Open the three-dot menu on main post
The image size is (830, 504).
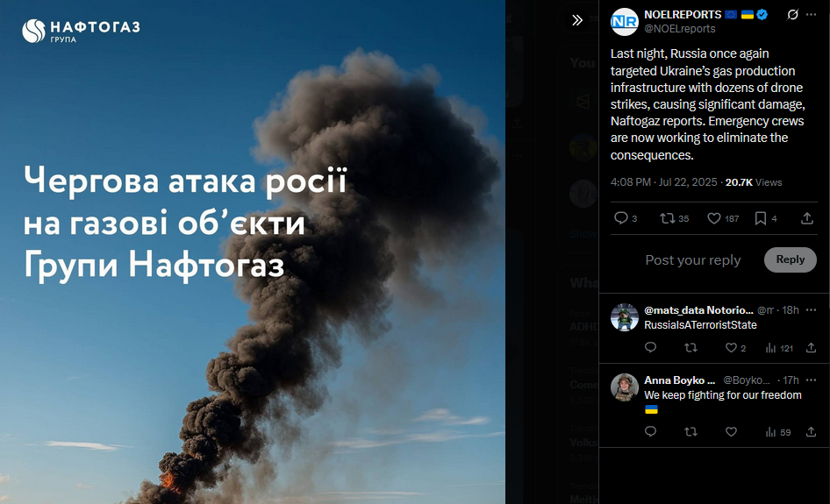811,15
